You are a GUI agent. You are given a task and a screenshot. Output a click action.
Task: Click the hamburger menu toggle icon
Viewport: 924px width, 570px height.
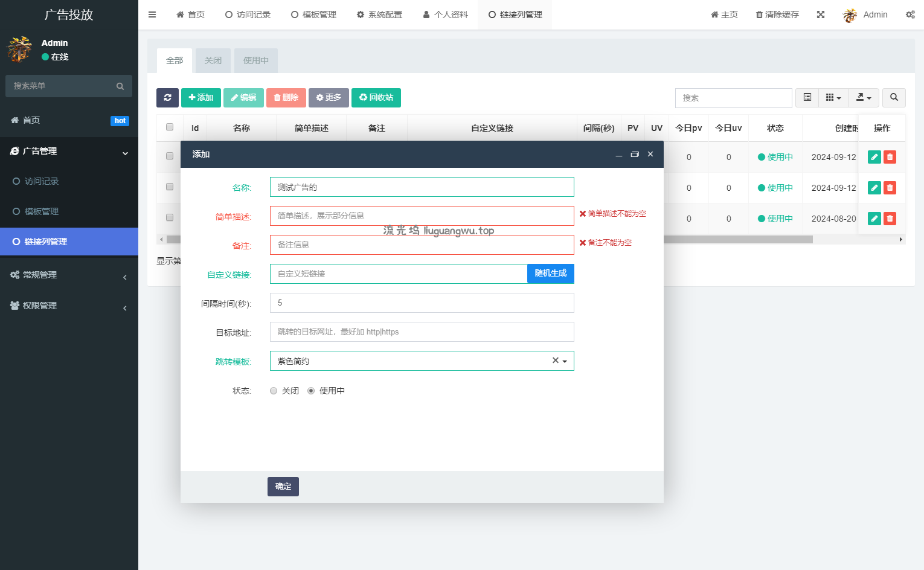(x=152, y=14)
